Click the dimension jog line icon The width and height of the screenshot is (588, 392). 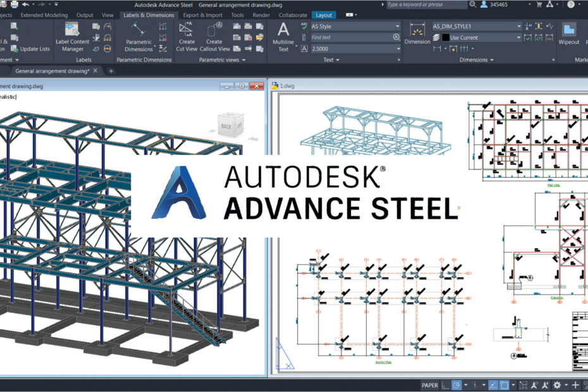[550, 27]
